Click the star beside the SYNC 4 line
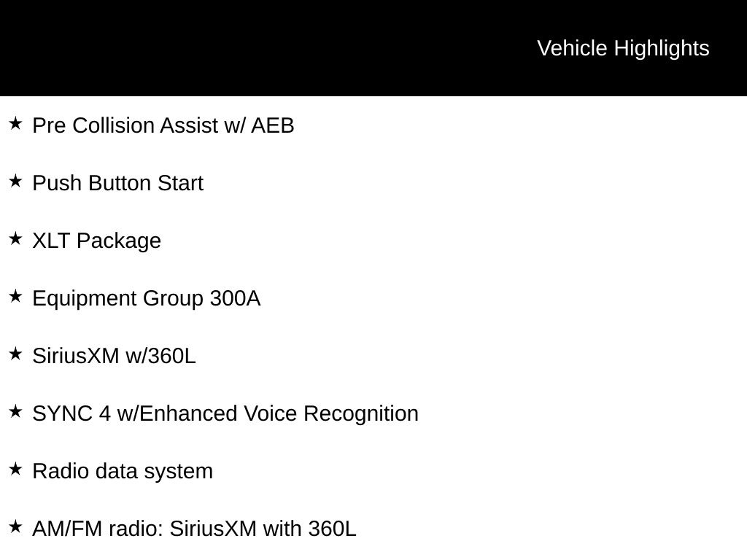 point(15,411)
